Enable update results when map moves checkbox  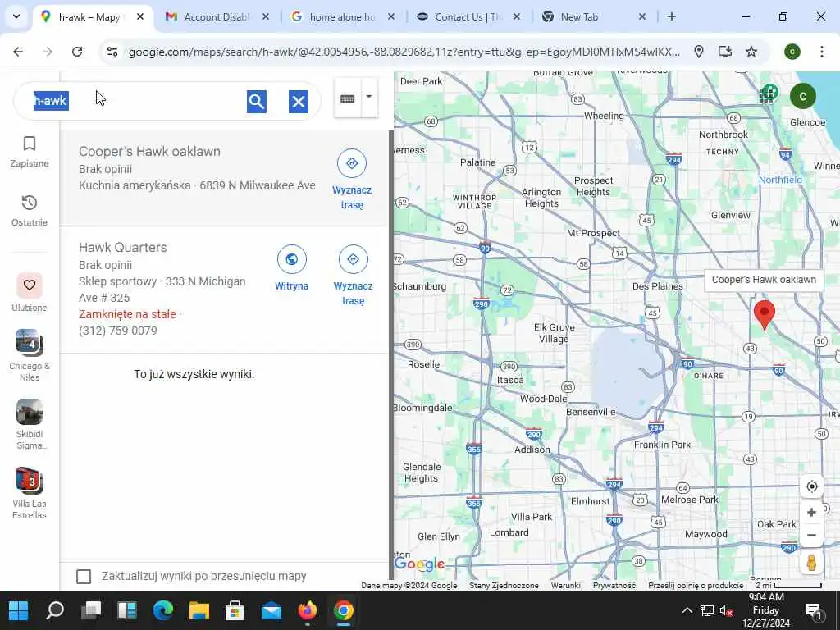pos(84,577)
